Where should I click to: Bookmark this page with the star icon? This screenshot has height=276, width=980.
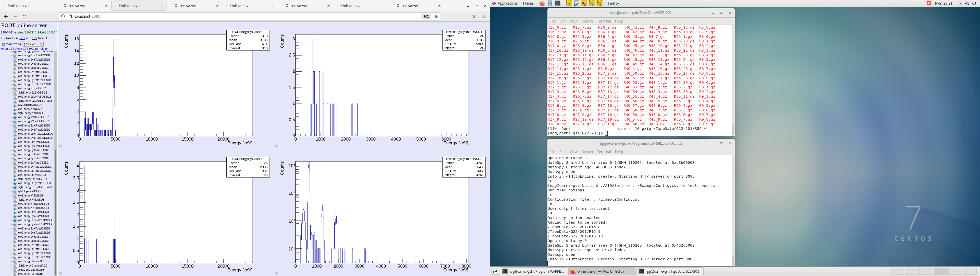coord(436,16)
